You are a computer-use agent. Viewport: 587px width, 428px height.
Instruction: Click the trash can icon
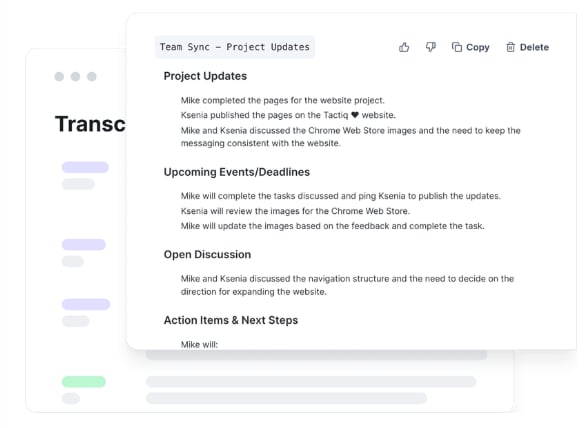coord(511,47)
